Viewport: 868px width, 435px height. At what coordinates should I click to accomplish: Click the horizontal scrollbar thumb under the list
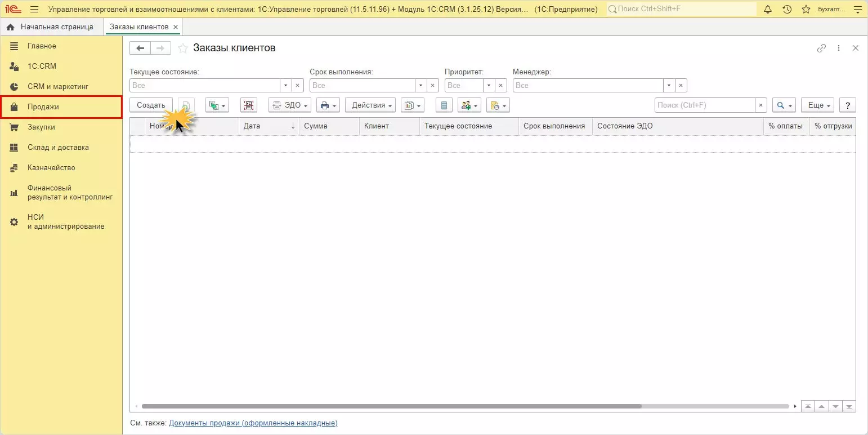(x=391, y=406)
